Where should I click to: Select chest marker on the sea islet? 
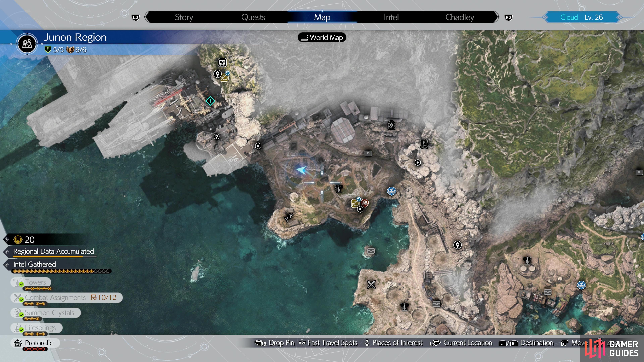click(x=371, y=251)
